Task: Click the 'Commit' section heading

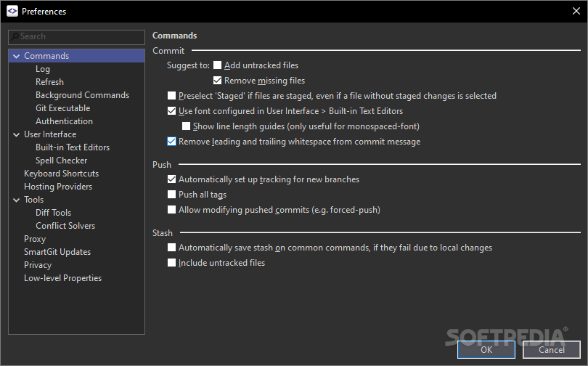Action: tap(168, 51)
